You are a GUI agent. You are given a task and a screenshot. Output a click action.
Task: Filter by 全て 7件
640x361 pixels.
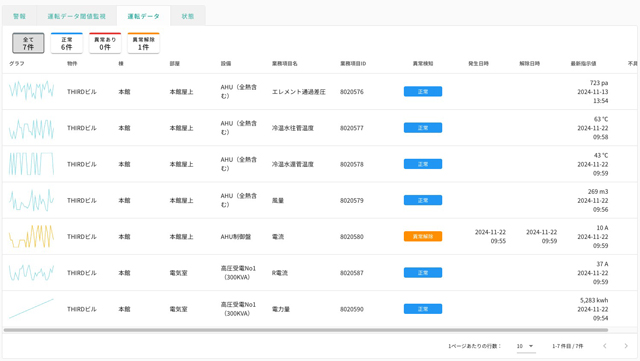click(28, 43)
